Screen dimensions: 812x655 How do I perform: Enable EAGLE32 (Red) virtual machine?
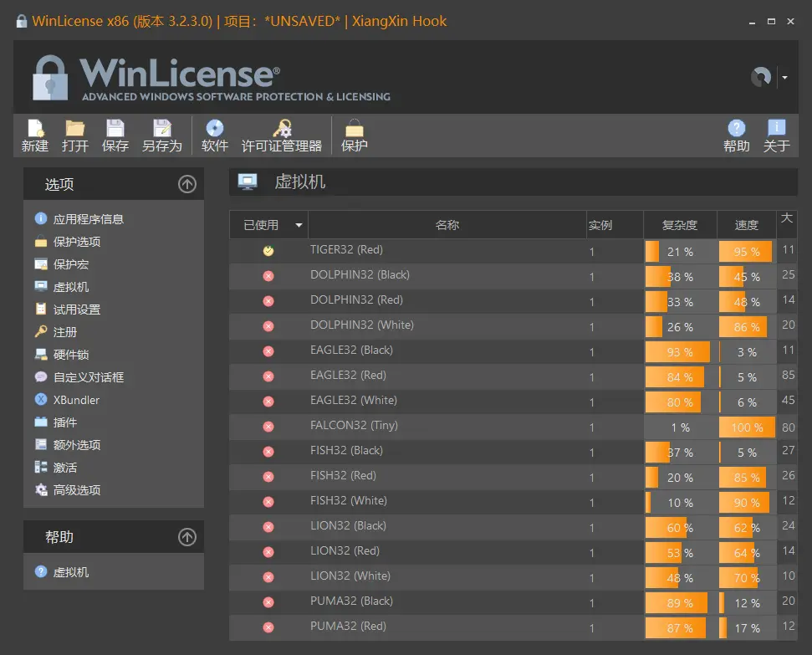pos(268,376)
